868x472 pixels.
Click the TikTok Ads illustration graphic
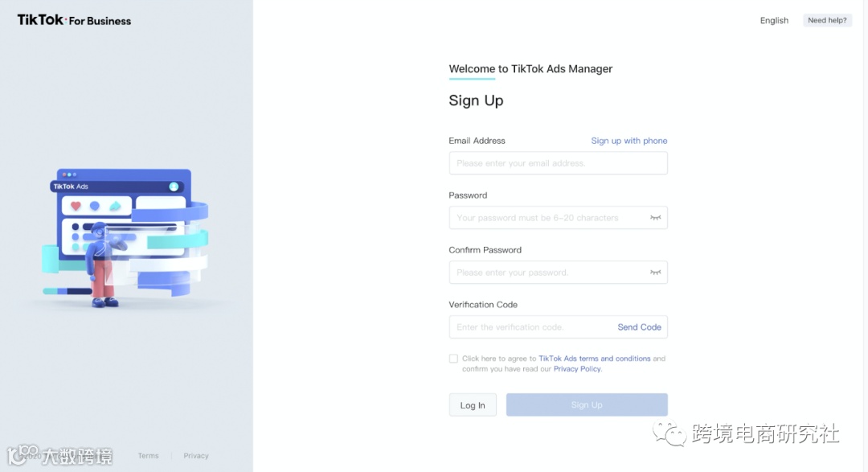click(125, 238)
